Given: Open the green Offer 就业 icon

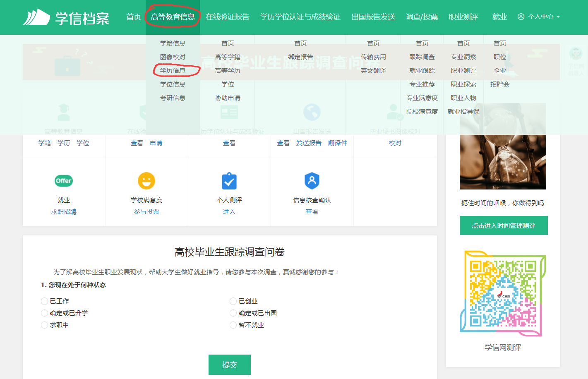Looking at the screenshot, I should click(64, 181).
